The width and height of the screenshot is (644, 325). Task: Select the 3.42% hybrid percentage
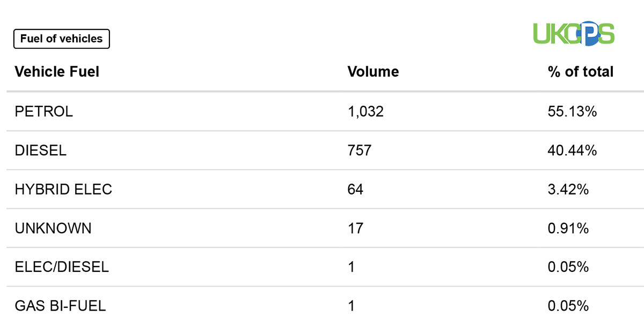(x=568, y=189)
